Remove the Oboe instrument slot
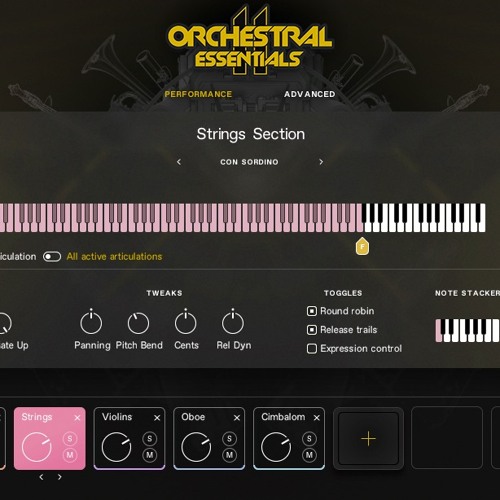Screen dimensions: 500x500 (x=237, y=418)
